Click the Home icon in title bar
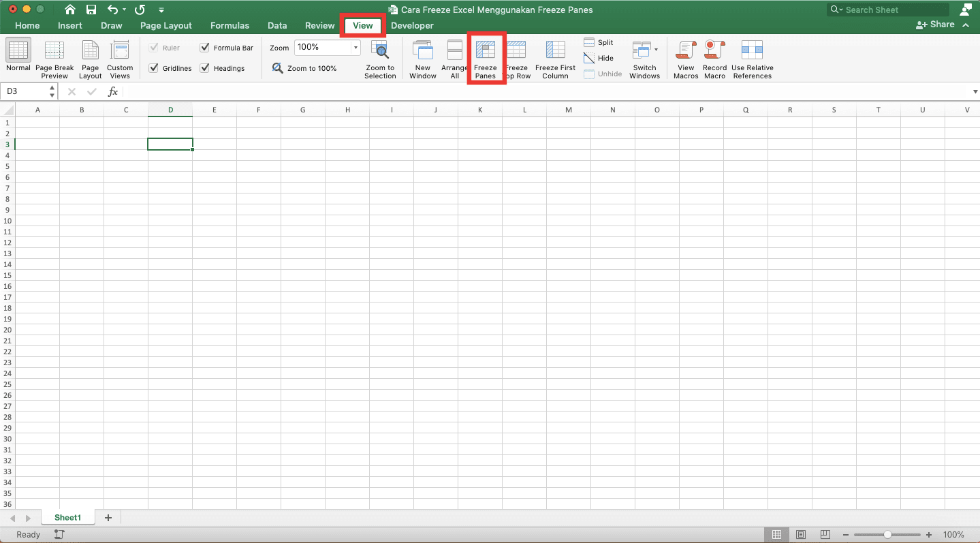The height and width of the screenshot is (543, 980). click(x=70, y=10)
